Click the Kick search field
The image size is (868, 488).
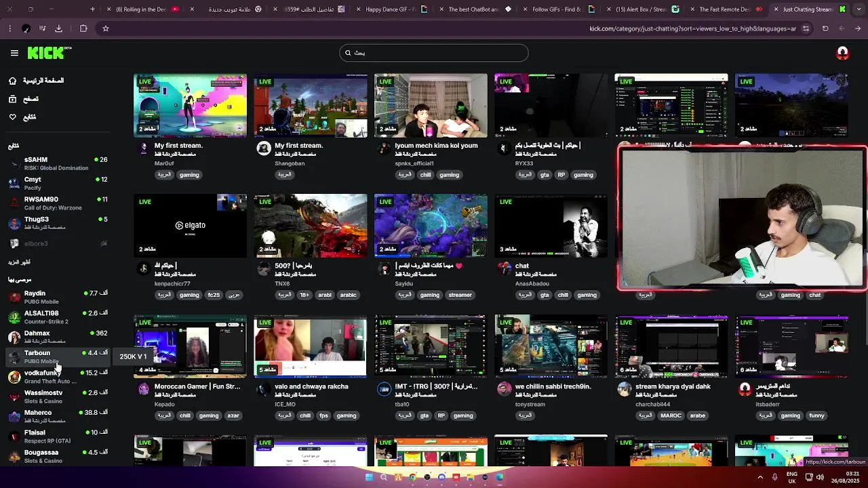click(x=434, y=53)
